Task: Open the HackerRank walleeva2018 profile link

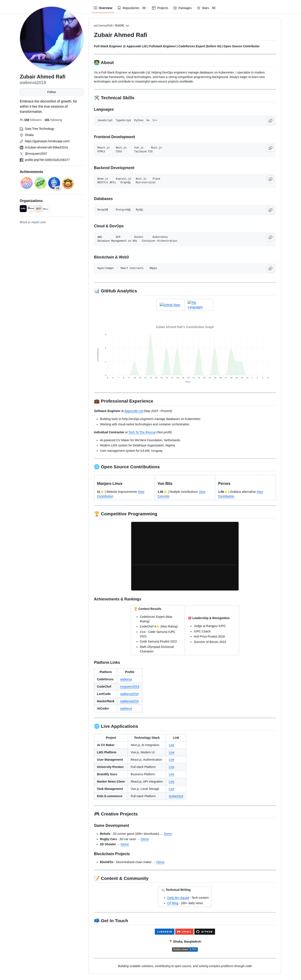Action: (129, 701)
